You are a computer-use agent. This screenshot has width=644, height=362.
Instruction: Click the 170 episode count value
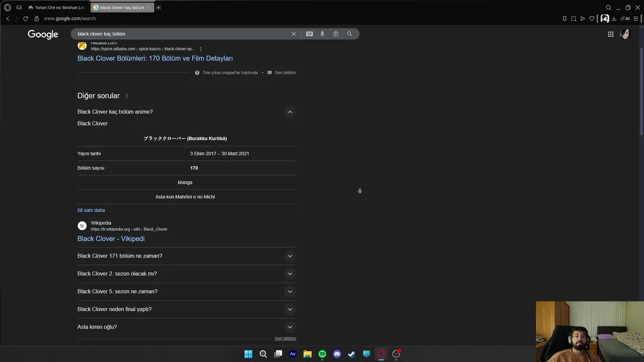(x=194, y=168)
